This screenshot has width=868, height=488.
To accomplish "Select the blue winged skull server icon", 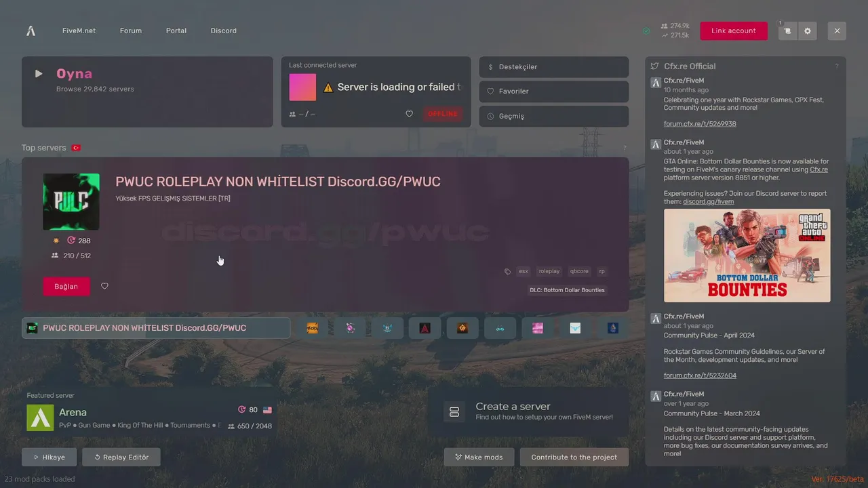I will [x=388, y=328].
